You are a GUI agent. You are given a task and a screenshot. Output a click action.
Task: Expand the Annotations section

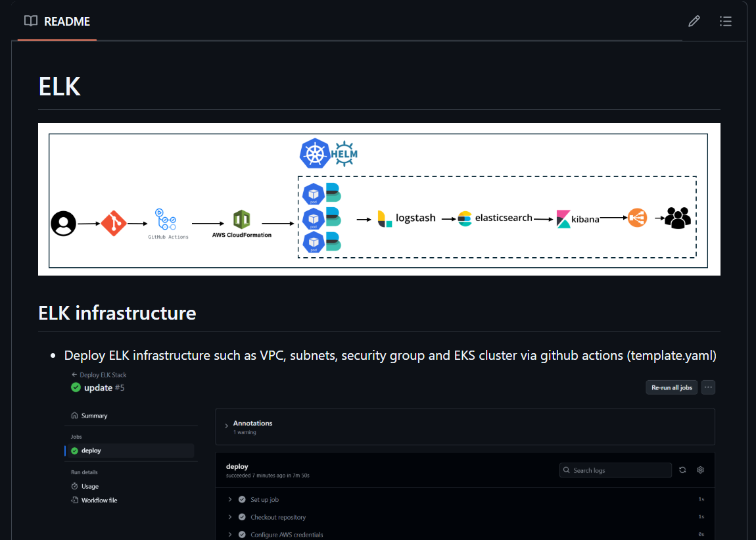point(252,424)
